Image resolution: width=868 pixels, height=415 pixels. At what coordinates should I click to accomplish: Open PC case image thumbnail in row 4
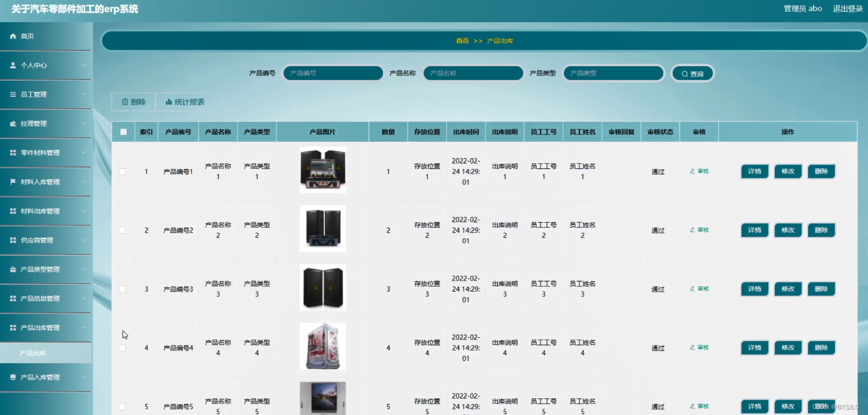[x=323, y=346]
